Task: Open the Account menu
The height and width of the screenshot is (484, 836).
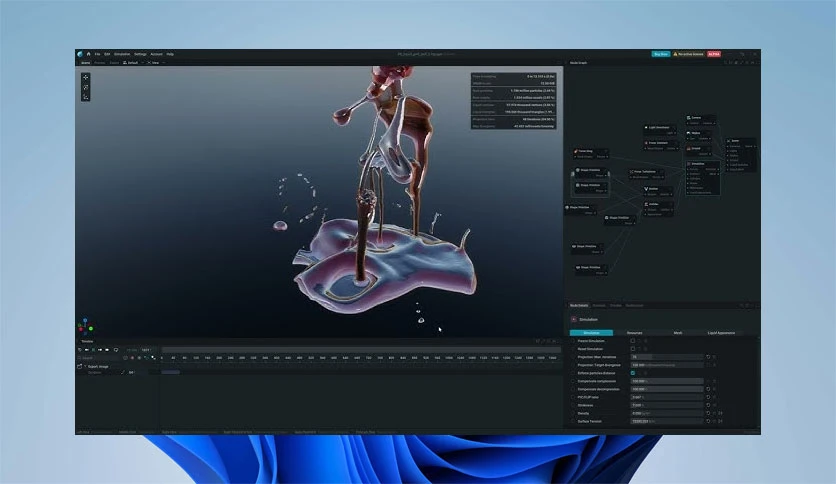Action: tap(156, 54)
